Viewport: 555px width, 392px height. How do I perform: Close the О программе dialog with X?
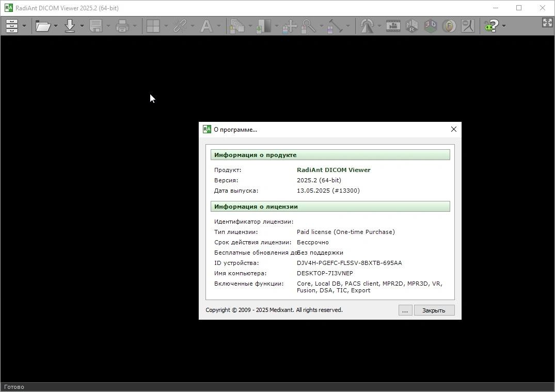[453, 129]
